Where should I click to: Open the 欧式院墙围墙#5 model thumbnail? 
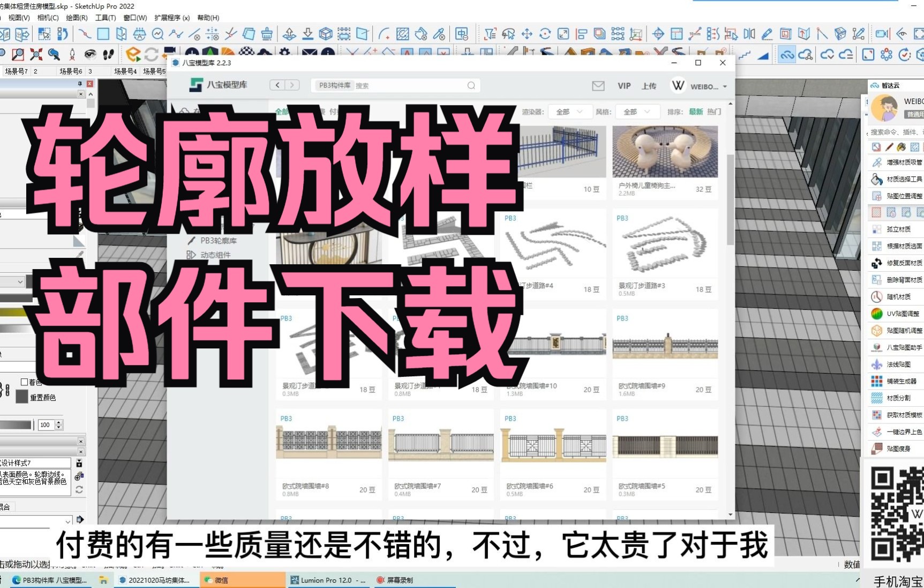[x=665, y=443]
